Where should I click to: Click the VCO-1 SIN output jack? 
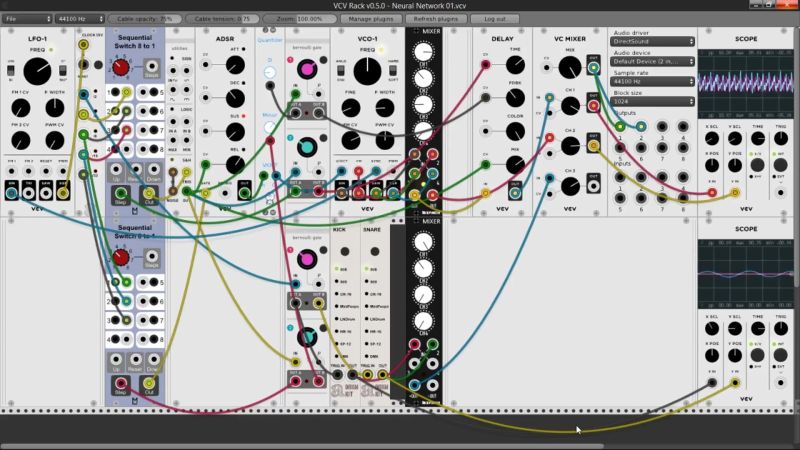(x=341, y=193)
